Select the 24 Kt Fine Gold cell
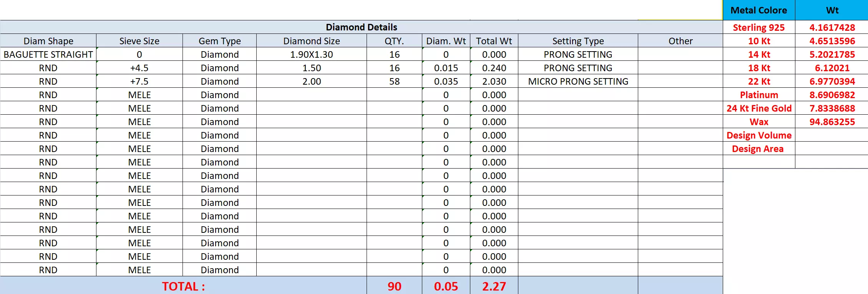This screenshot has height=294, width=868. click(x=759, y=108)
